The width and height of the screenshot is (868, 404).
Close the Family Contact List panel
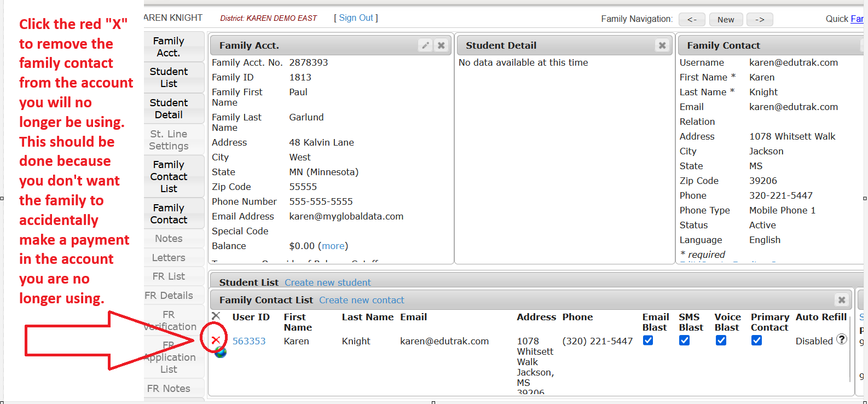842,300
